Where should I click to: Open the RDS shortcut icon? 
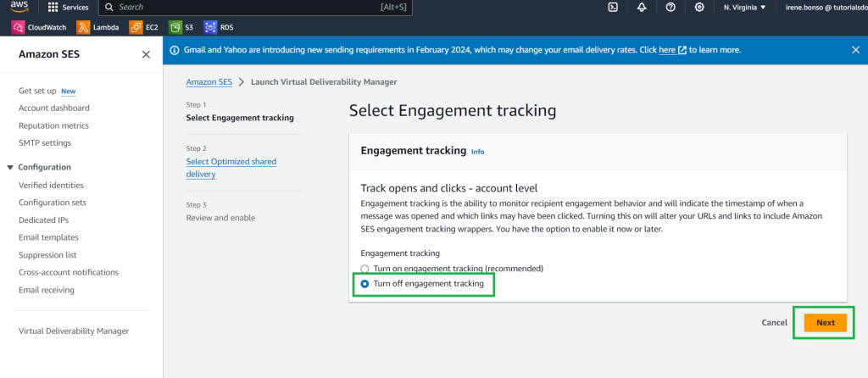[x=210, y=27]
